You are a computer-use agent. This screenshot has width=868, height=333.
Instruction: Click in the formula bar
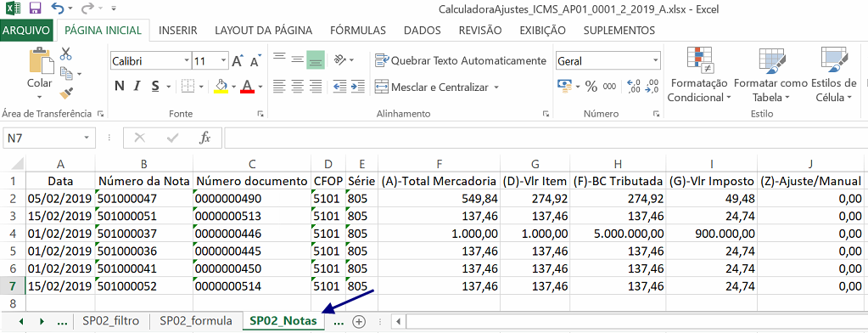(x=546, y=138)
